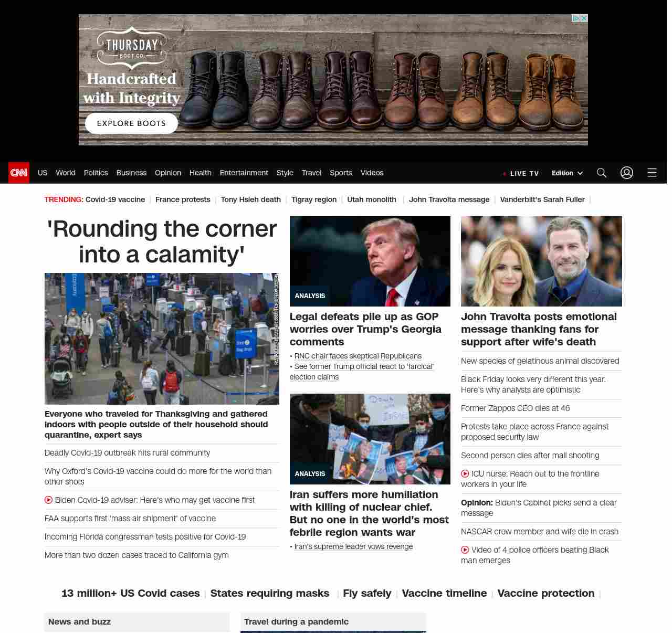Play the Biden Covid-19 adviser video

49,500
